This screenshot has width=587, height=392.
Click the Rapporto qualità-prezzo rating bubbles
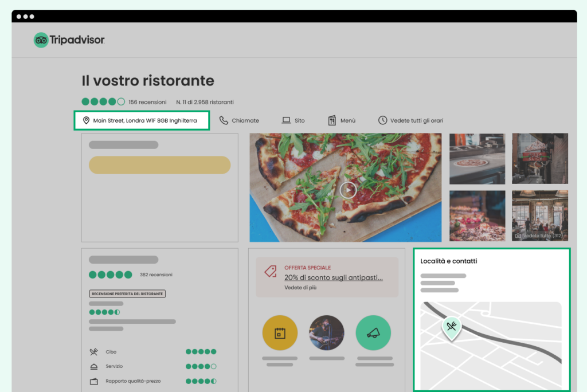click(201, 381)
